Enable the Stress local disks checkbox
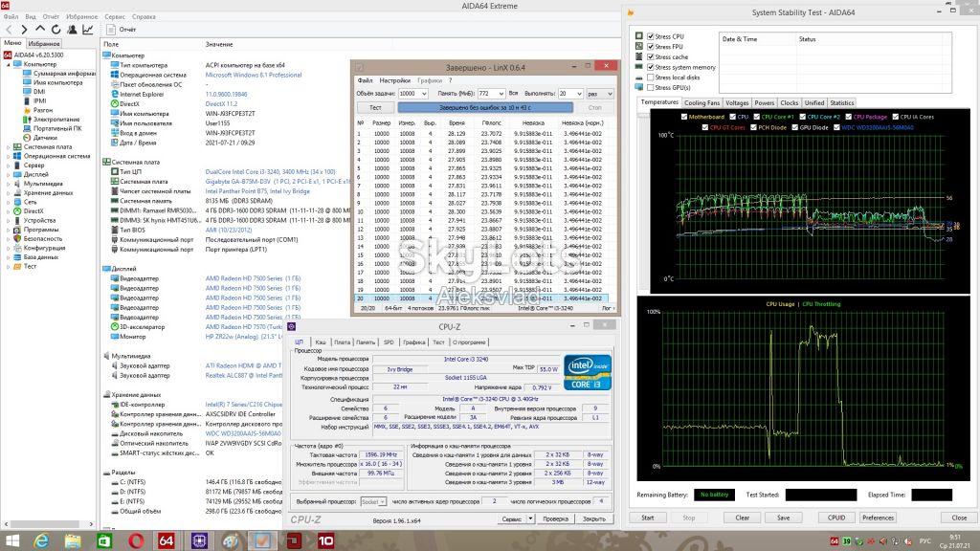Image resolution: width=980 pixels, height=551 pixels. coord(651,77)
